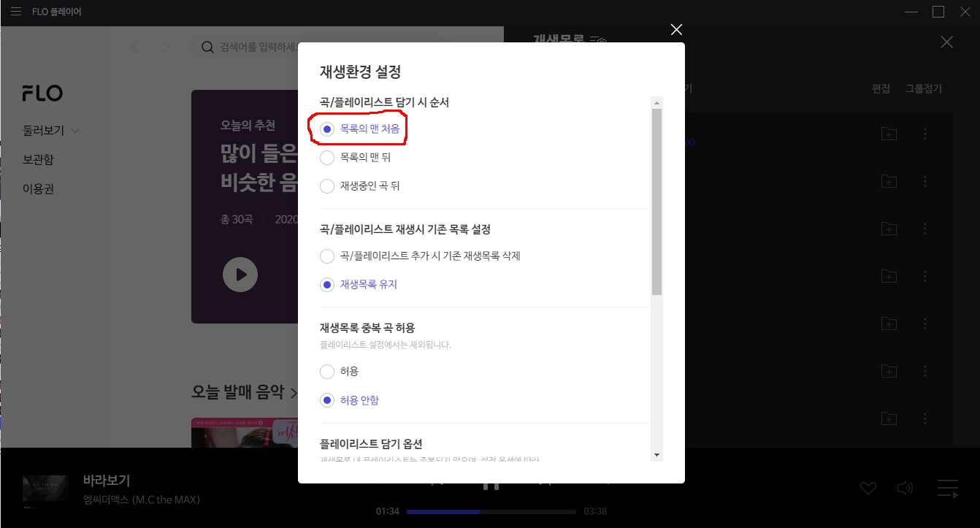
Task: Select 목록의 맨 뒤 radio option
Action: (x=327, y=158)
